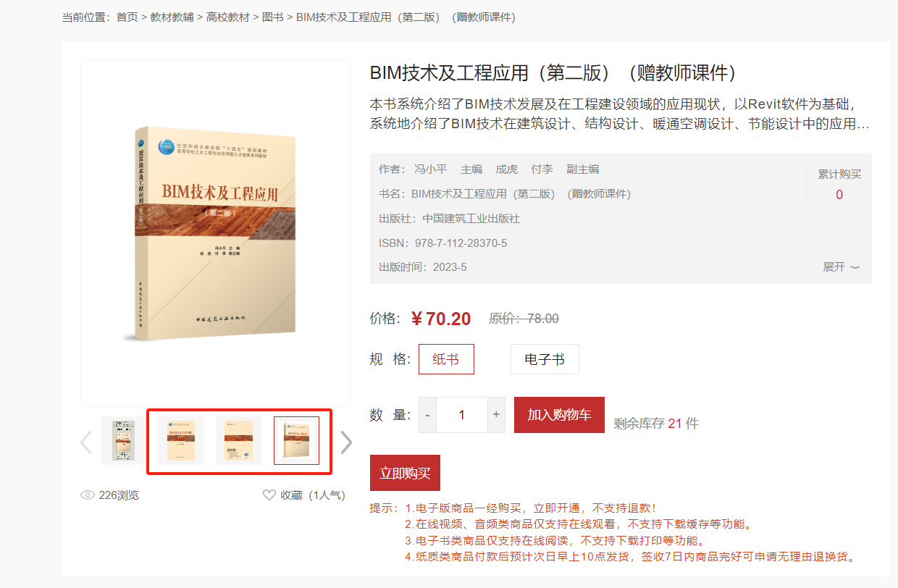The height and width of the screenshot is (588, 898).
Task: Open the 教材教辅 breadcrumb link
Action: coord(172,17)
